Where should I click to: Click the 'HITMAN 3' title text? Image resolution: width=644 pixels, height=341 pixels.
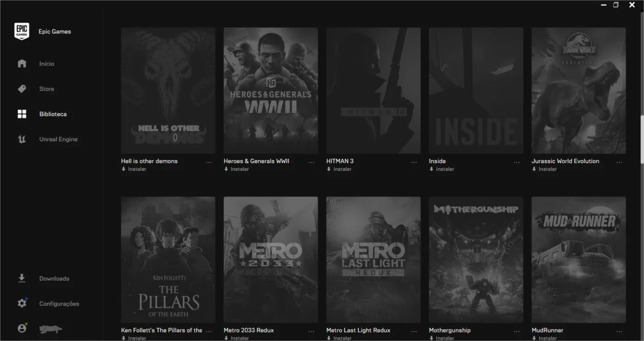pyautogui.click(x=340, y=161)
